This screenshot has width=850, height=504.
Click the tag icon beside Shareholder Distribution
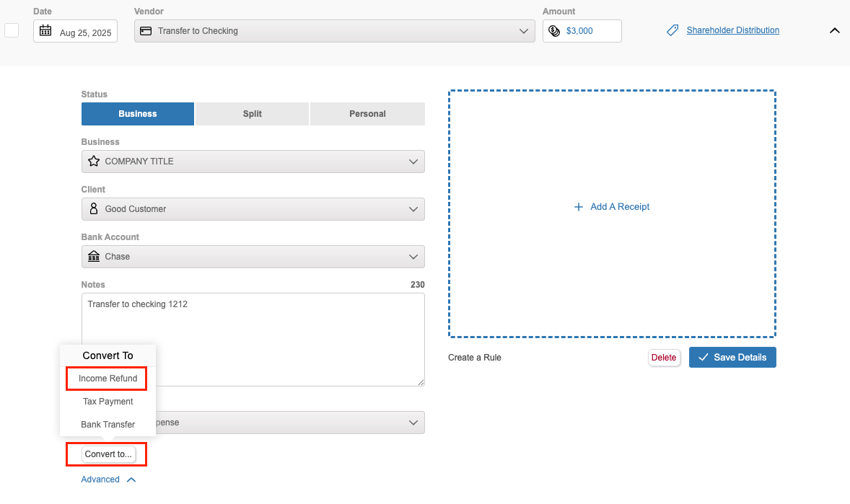[672, 31]
